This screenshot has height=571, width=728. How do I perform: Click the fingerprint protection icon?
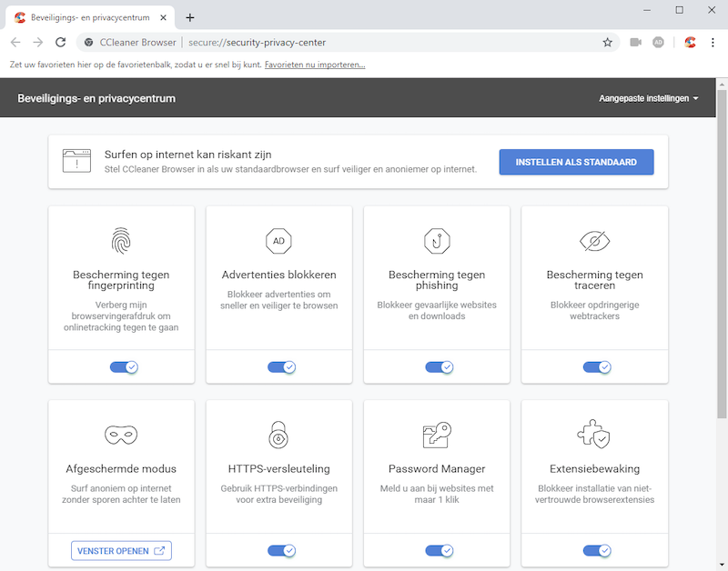[121, 241]
